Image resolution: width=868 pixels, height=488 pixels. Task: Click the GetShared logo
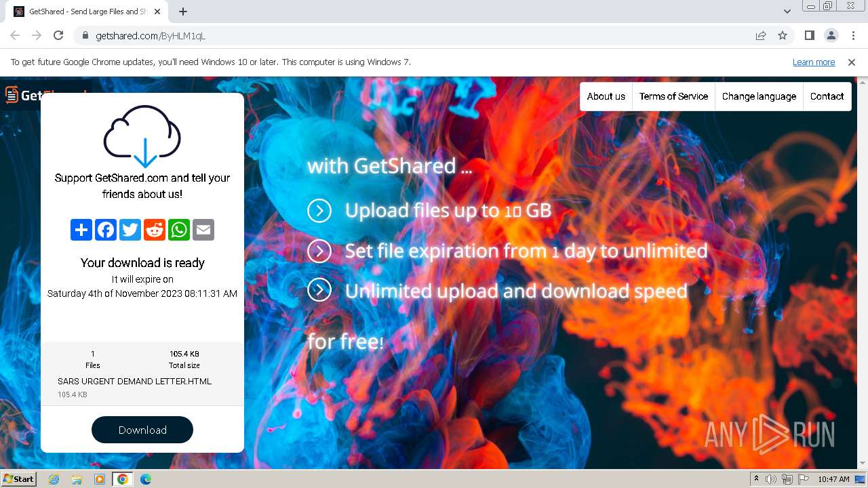click(22, 95)
